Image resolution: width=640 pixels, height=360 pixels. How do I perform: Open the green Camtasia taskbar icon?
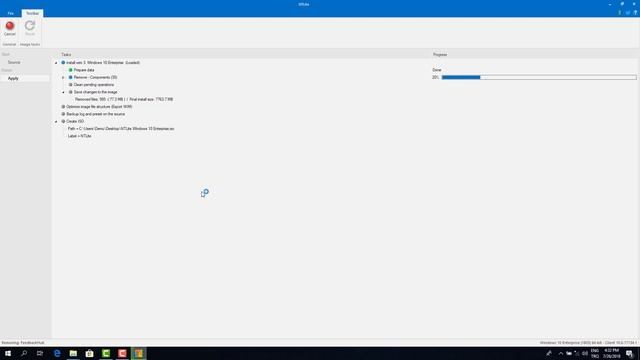106,353
